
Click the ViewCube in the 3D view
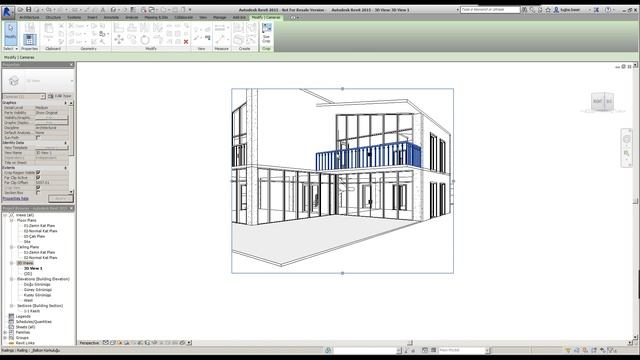pos(602,101)
